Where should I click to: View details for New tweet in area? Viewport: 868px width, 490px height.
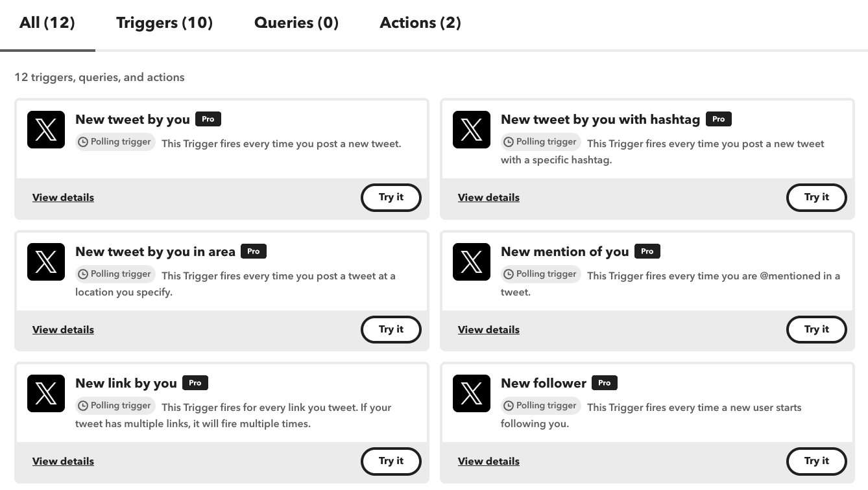pyautogui.click(x=63, y=330)
